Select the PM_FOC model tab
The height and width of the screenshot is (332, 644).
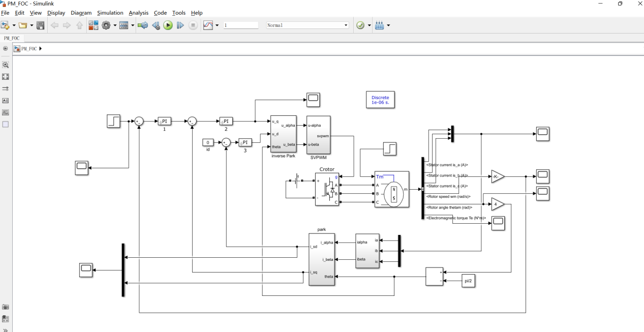point(11,38)
